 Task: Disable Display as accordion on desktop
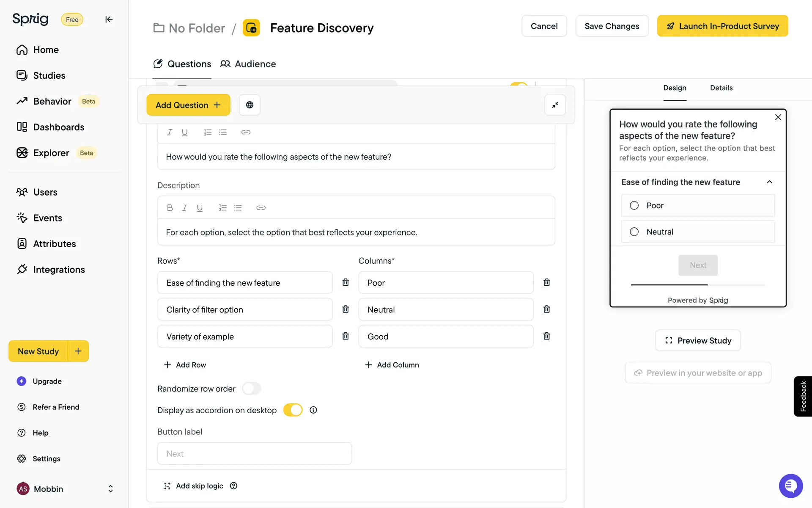coord(293,410)
